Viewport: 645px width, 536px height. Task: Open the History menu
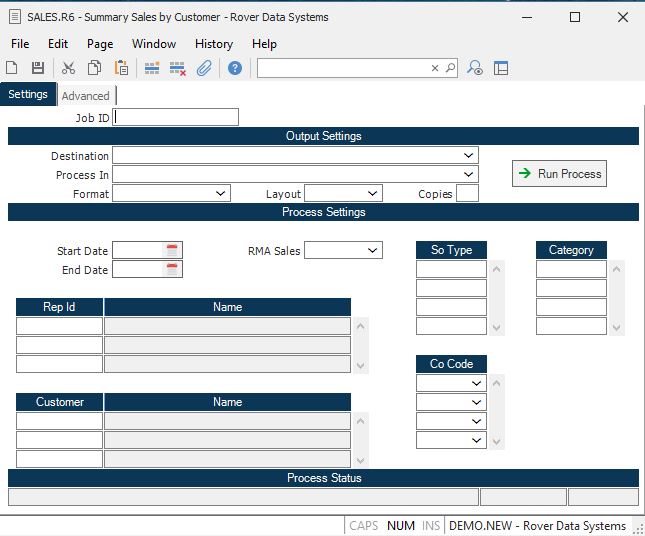[213, 44]
